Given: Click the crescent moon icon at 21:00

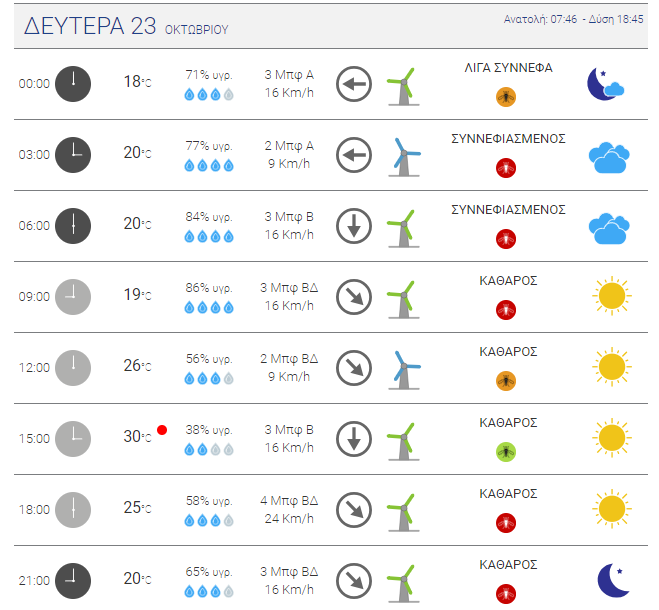Looking at the screenshot, I should [x=613, y=580].
